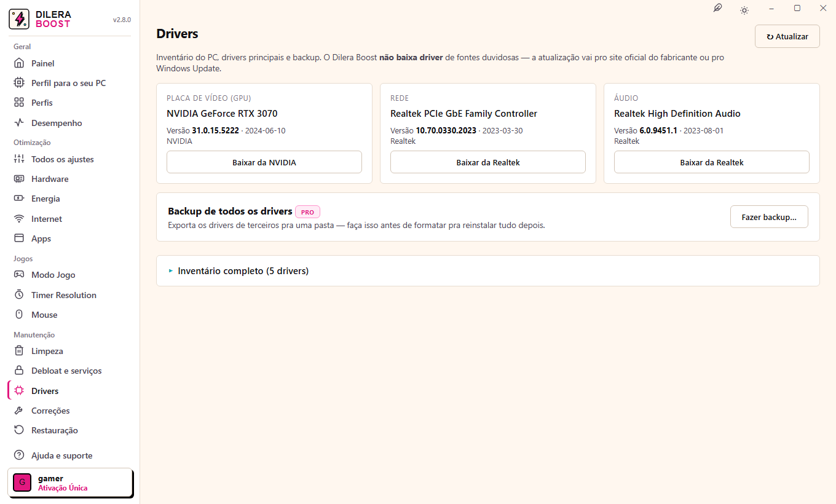Expand the Inventário completo (5 drivers) section
This screenshot has width=836, height=504.
click(x=488, y=271)
